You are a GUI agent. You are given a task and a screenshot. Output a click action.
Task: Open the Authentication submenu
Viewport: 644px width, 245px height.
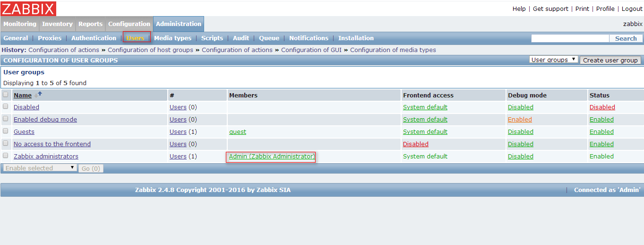94,38
